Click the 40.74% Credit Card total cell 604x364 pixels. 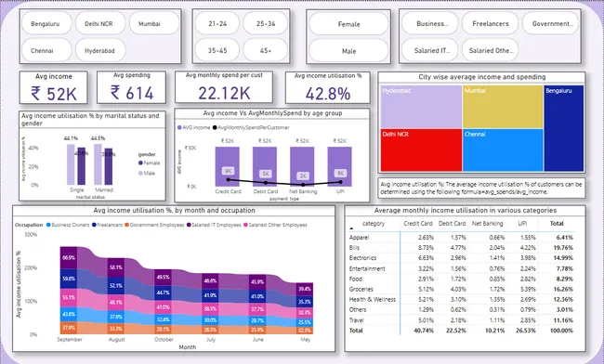(424, 331)
